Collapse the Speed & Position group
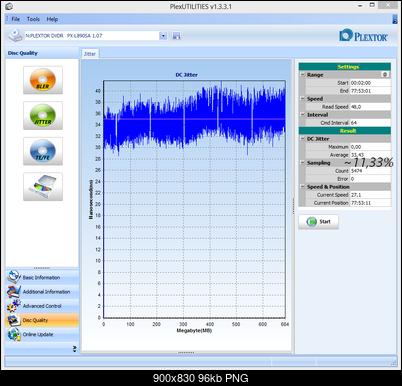The image size is (402, 386). 302,187
